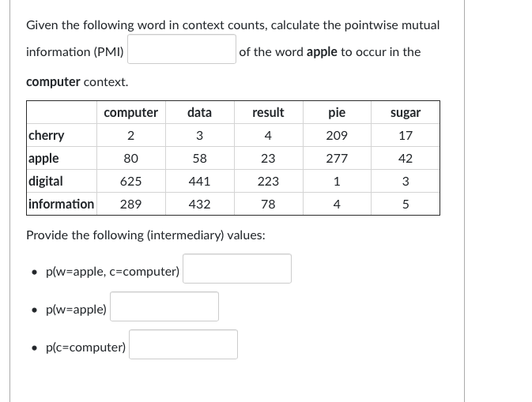Click the apple-sugar cell value 42

click(406, 158)
